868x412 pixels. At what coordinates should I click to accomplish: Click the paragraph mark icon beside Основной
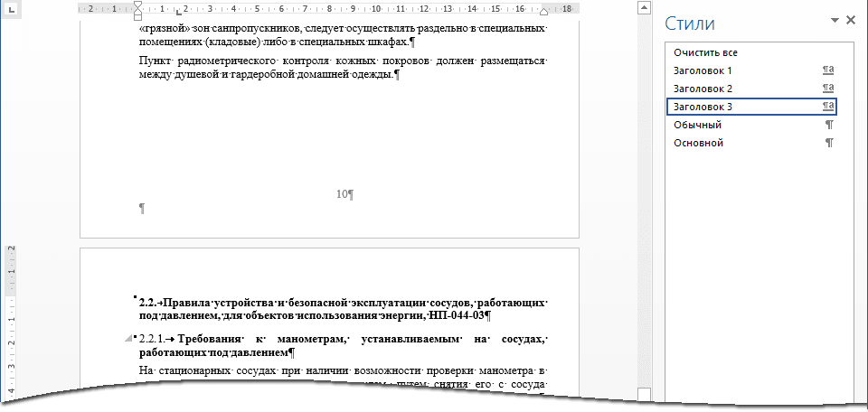pyautogui.click(x=829, y=143)
